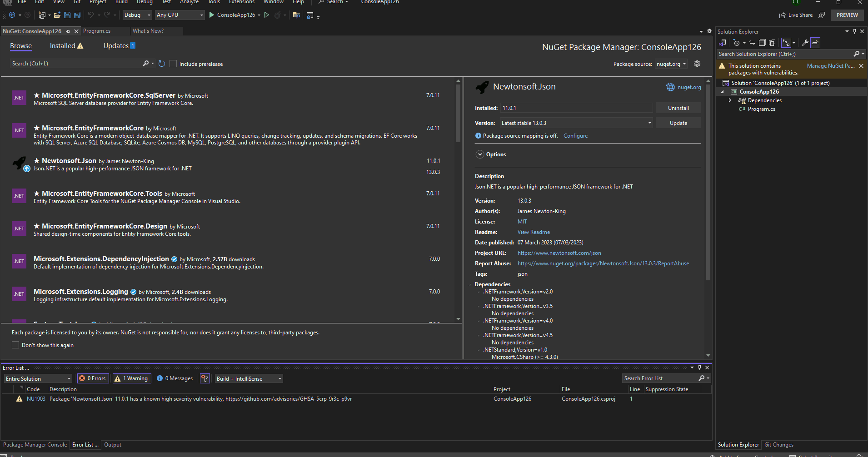Pin the NuGet: ConsoleApp126 tab

pyautogui.click(x=68, y=31)
